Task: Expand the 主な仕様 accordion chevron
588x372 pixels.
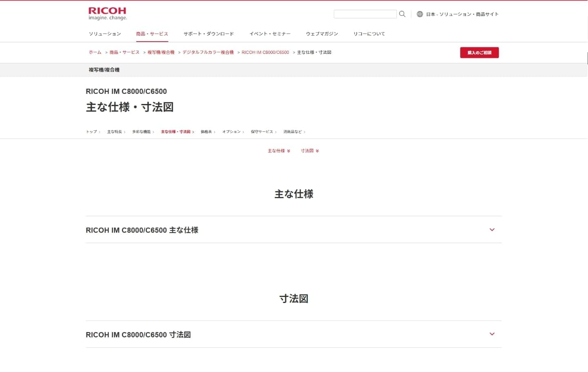Action: 492,230
